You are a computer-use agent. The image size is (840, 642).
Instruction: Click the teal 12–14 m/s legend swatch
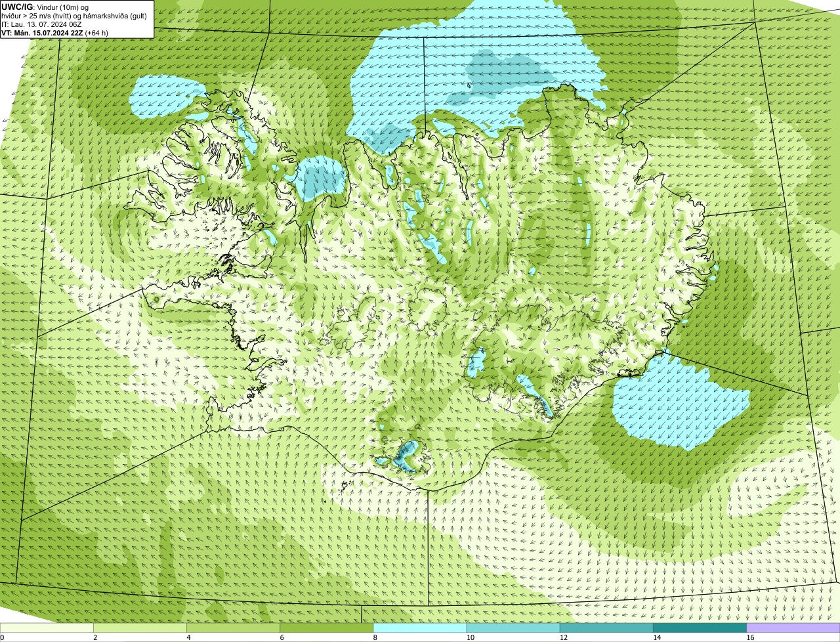click(606, 628)
